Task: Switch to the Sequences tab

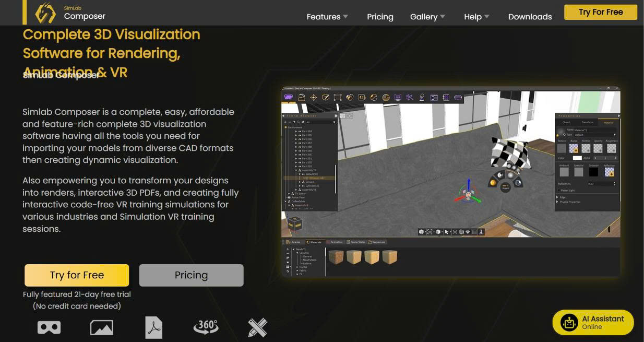Action: pyautogui.click(x=376, y=242)
